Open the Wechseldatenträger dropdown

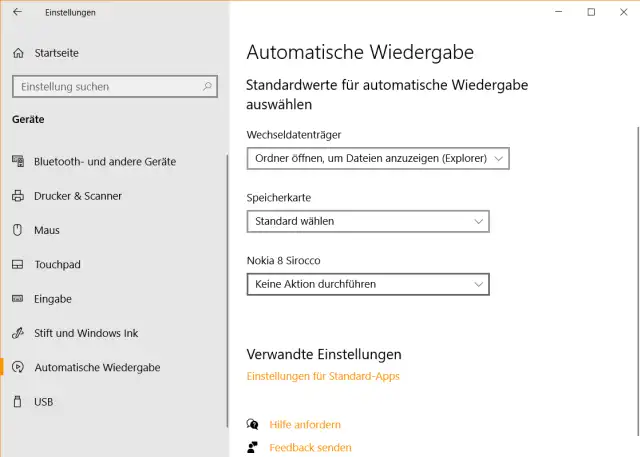[378, 158]
